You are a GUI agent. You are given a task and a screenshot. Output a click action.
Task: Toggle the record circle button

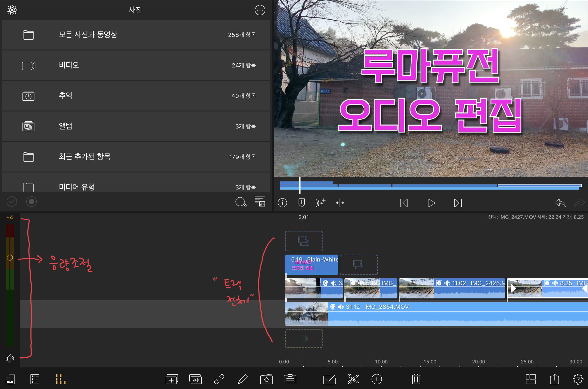coord(32,202)
